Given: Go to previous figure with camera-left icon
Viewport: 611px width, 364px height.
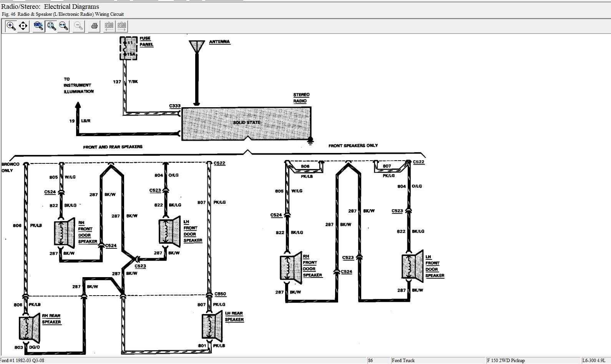Looking at the screenshot, I should tap(109, 26).
